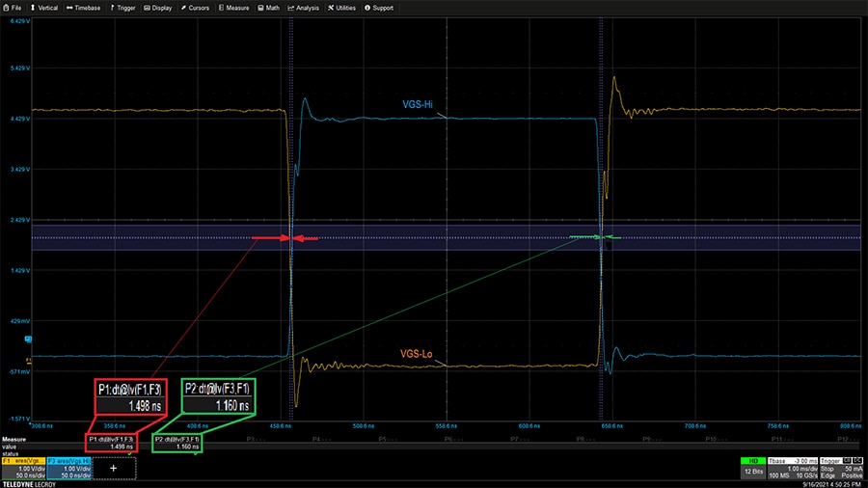Open the Vertical menu
The width and height of the screenshot is (868, 488).
(43, 8)
